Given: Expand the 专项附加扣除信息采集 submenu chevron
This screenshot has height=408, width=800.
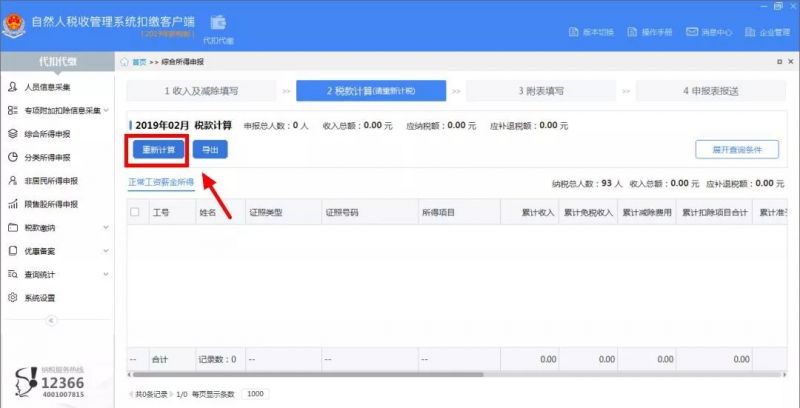Looking at the screenshot, I should [106, 110].
